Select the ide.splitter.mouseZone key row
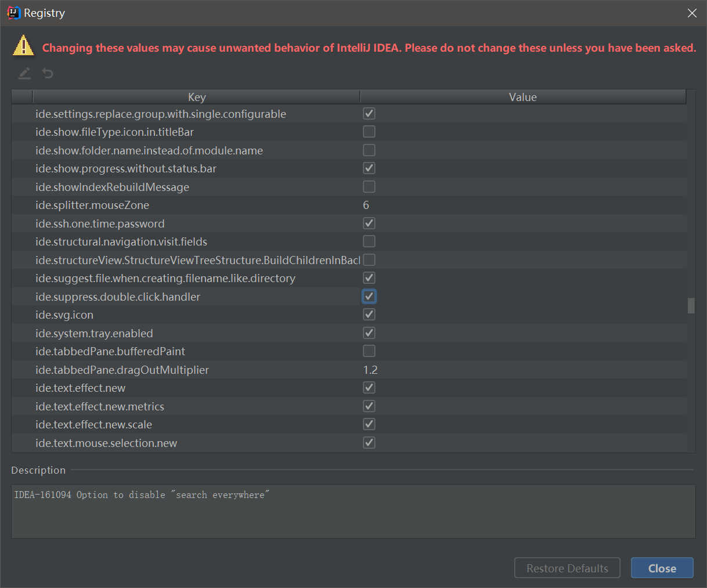This screenshot has height=588, width=707. (92, 205)
